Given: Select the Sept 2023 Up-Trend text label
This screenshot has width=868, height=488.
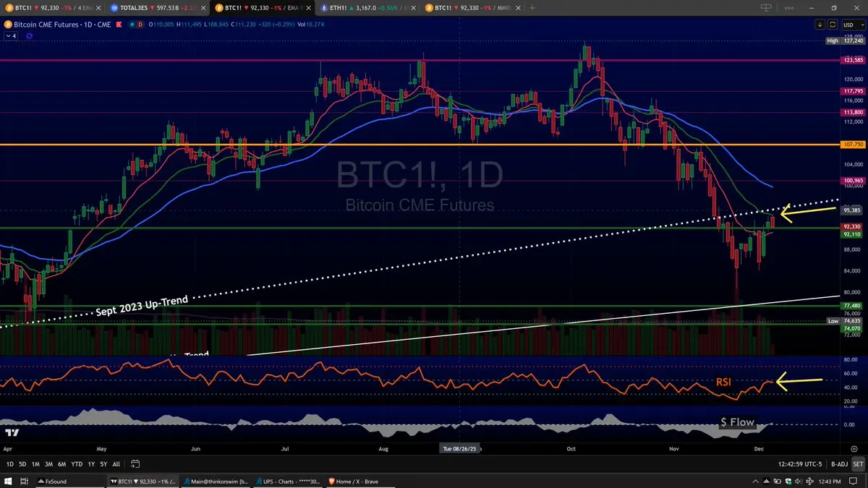Looking at the screenshot, I should click(x=142, y=305).
